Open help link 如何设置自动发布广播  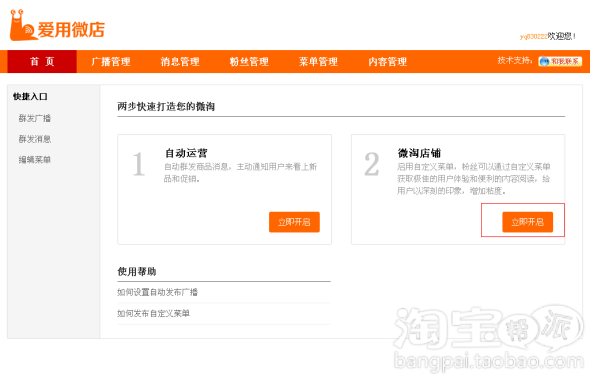157,292
